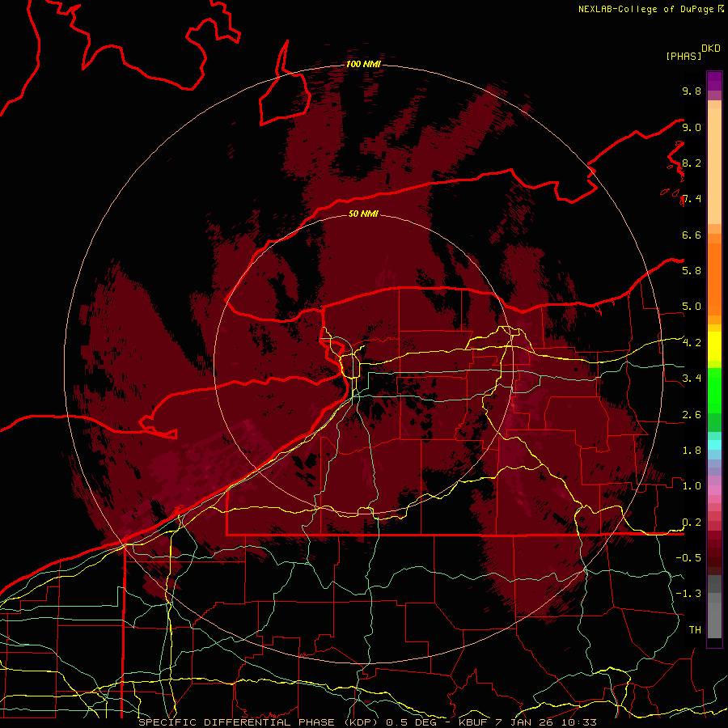Viewport: 728px width, 728px height.
Task: Click the 100 NMI range ring label
Action: (363, 64)
